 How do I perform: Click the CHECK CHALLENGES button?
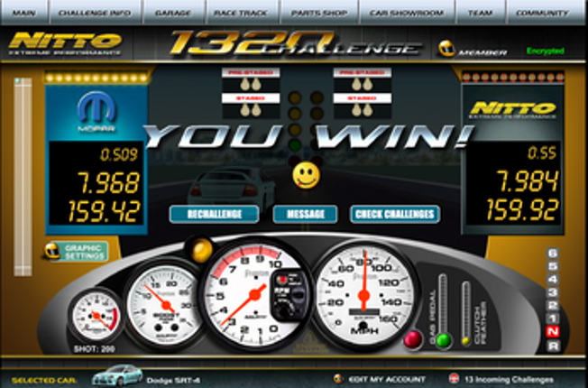click(395, 214)
